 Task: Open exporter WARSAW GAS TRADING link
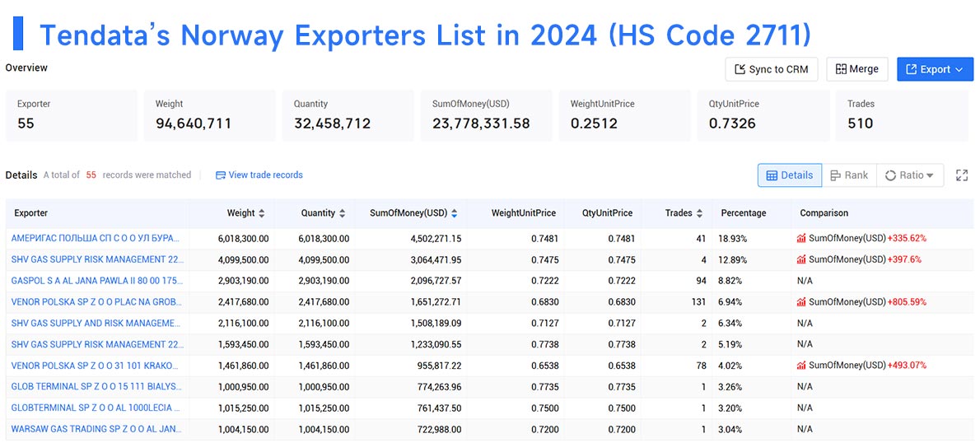(96, 429)
